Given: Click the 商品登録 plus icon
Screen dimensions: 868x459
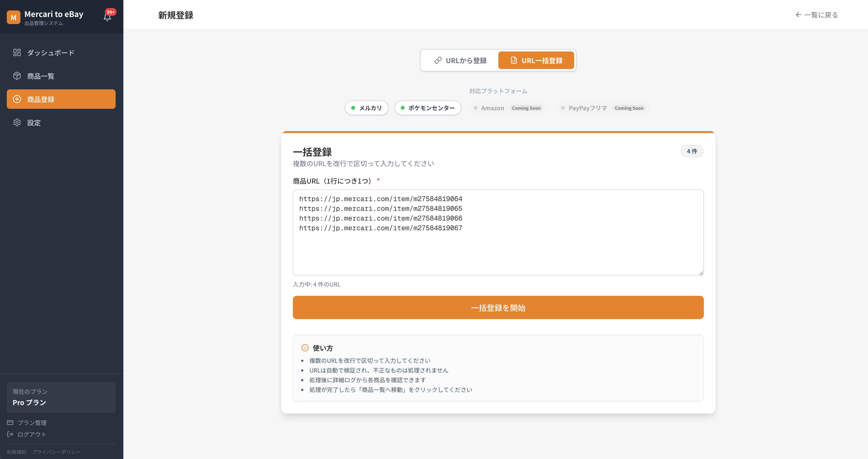Looking at the screenshot, I should pyautogui.click(x=17, y=99).
